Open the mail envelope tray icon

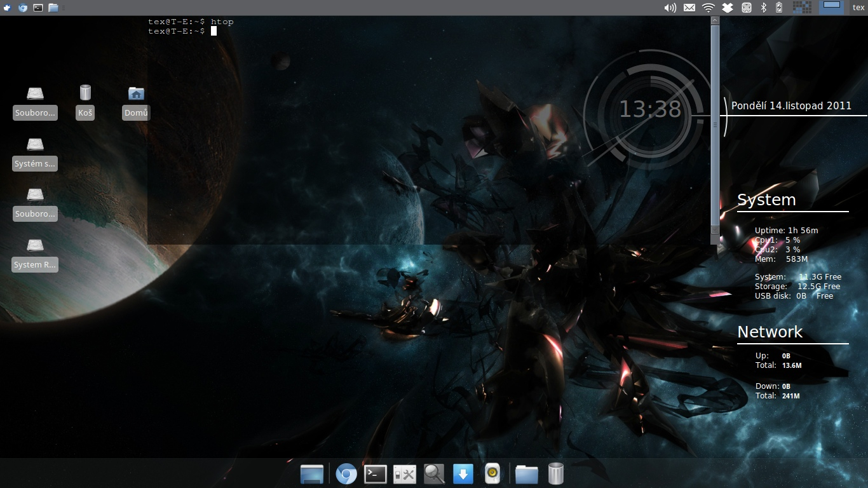[x=689, y=8]
